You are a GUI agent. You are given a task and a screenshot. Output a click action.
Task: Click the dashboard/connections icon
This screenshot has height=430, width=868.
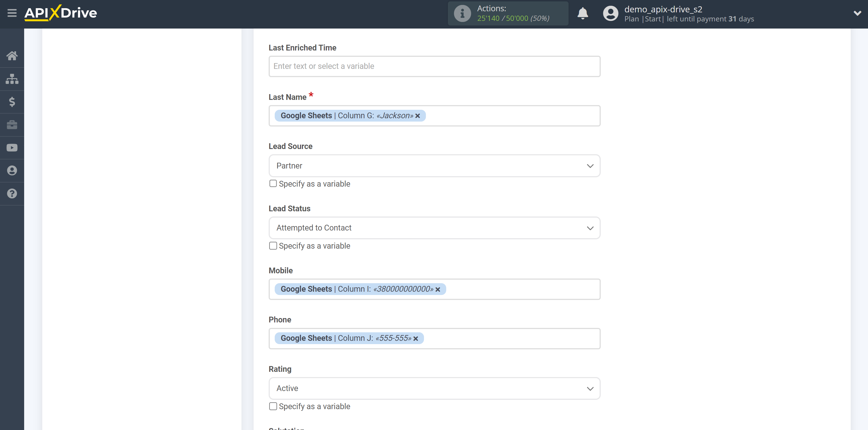12,78
